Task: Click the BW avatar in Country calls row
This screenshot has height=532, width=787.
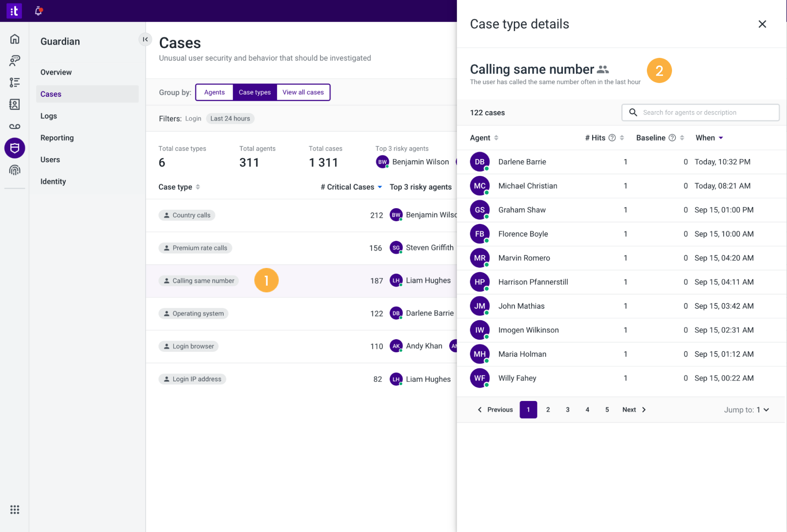Action: 396,215
